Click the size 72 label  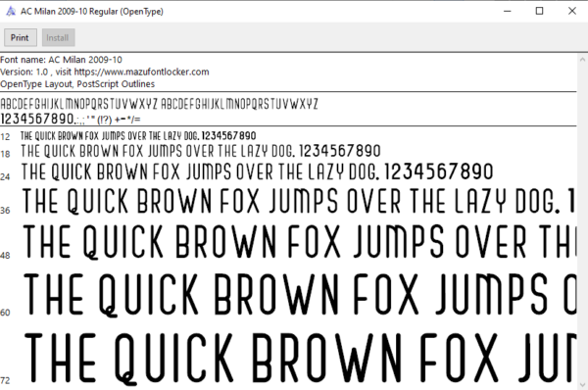tap(5, 380)
